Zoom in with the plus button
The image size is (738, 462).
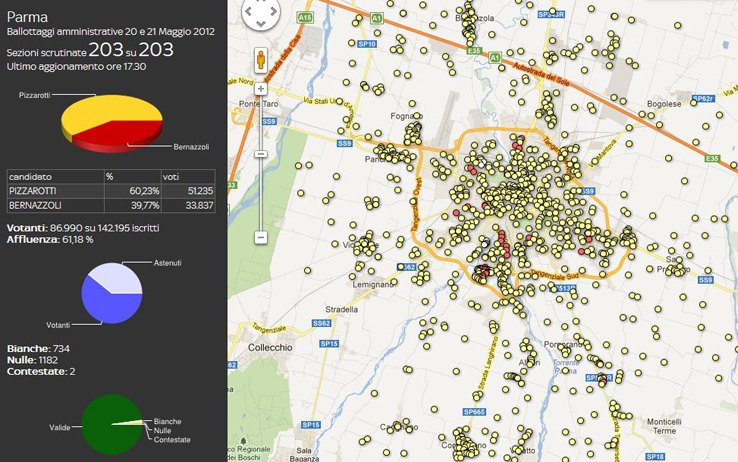pos(261,88)
